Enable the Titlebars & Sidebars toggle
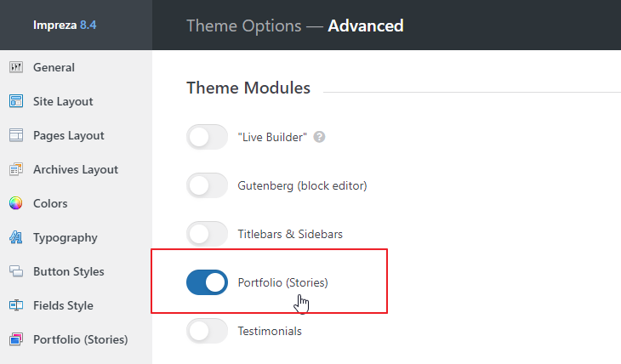This screenshot has height=364, width=621. coord(207,233)
